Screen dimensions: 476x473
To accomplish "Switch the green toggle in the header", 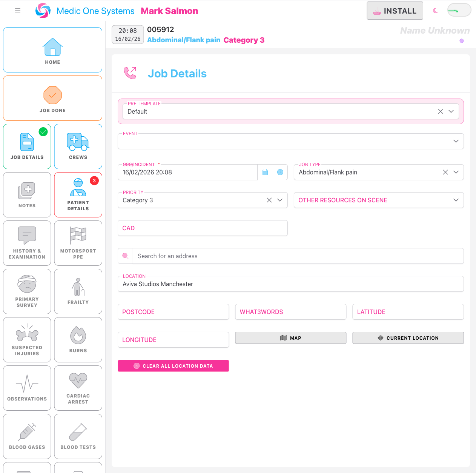I will [459, 10].
